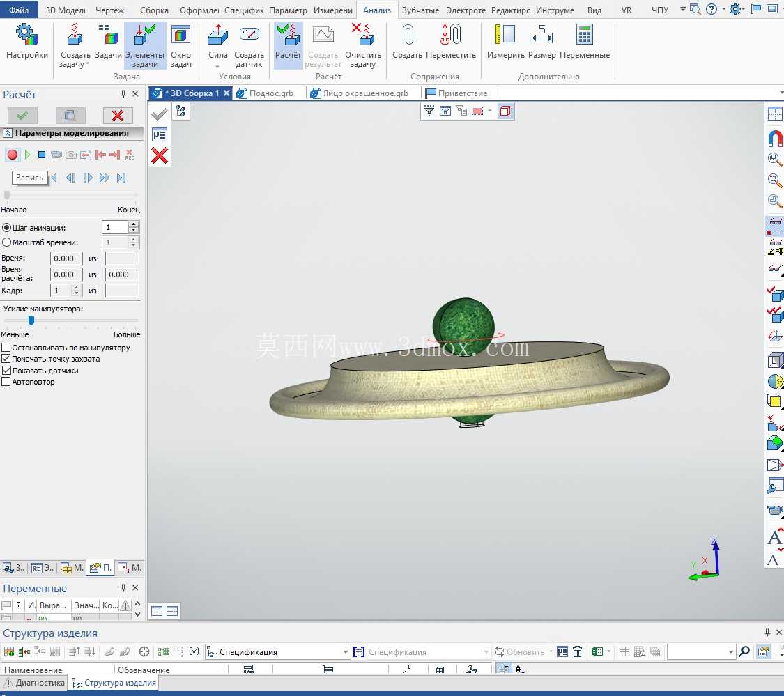784x696 pixels.
Task: Click the Время расчёта input field
Action: 66,274
